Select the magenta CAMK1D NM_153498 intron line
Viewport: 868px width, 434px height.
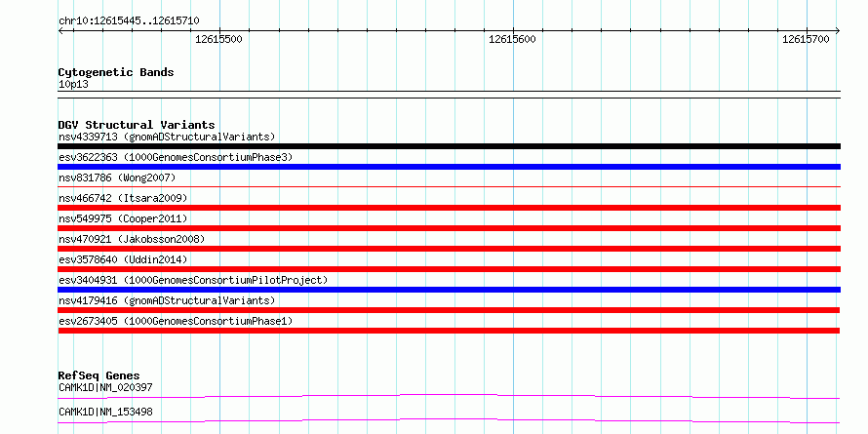(x=449, y=420)
